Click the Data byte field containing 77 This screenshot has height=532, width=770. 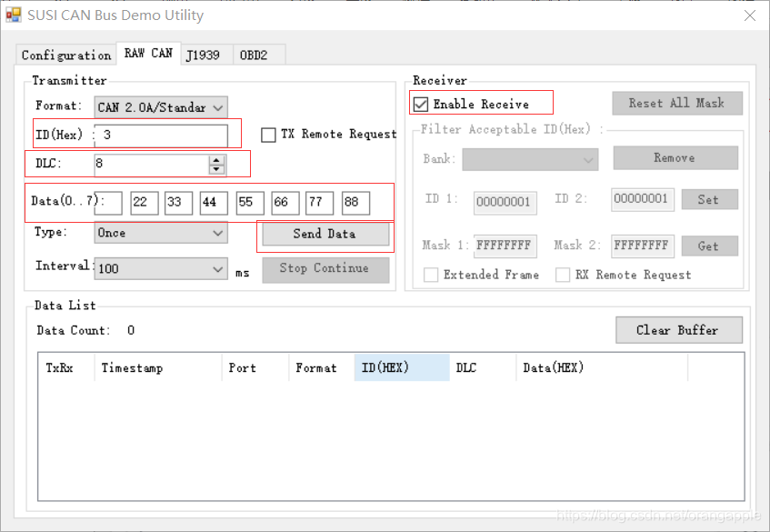(x=320, y=203)
